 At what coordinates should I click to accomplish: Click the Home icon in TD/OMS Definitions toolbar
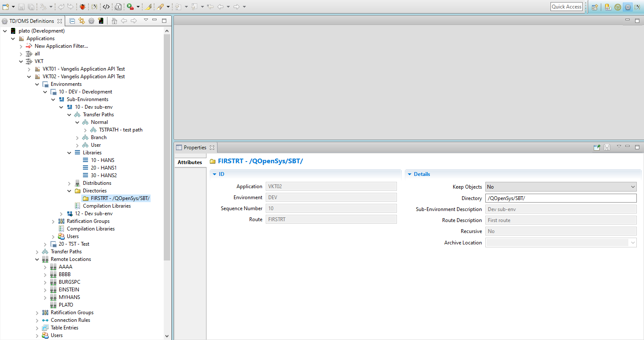[x=114, y=21]
